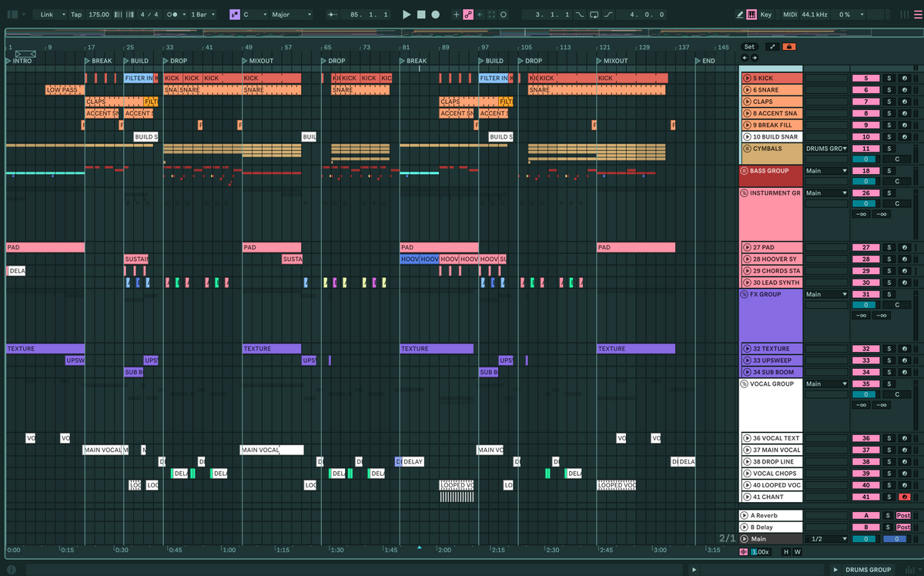Open the root note C dropdown
The image size is (924, 576).
click(255, 14)
